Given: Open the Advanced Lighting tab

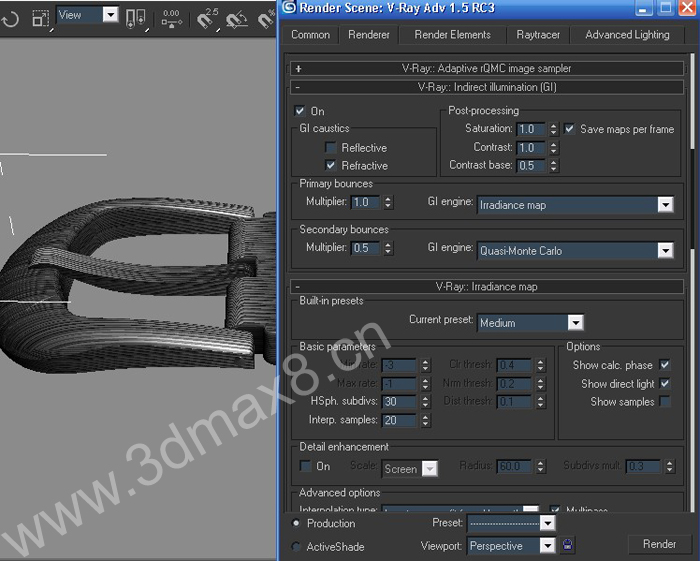Looking at the screenshot, I should point(627,35).
